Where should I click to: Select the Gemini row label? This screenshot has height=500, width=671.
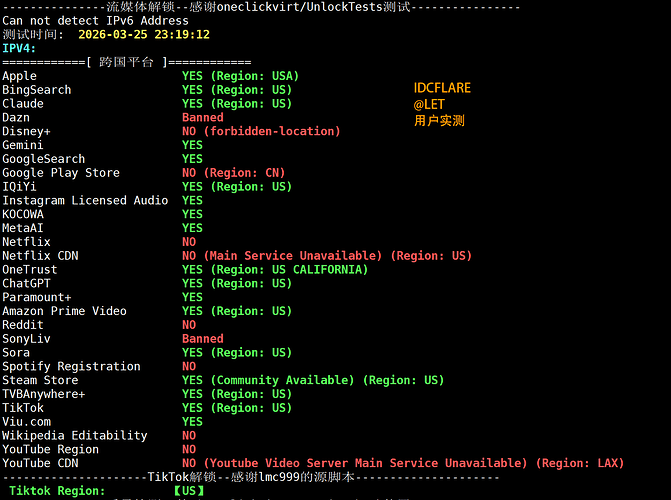pyautogui.click(x=23, y=145)
